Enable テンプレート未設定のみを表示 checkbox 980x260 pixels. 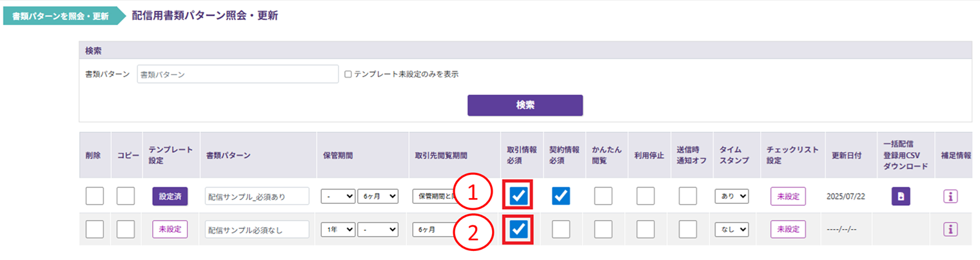point(348,74)
